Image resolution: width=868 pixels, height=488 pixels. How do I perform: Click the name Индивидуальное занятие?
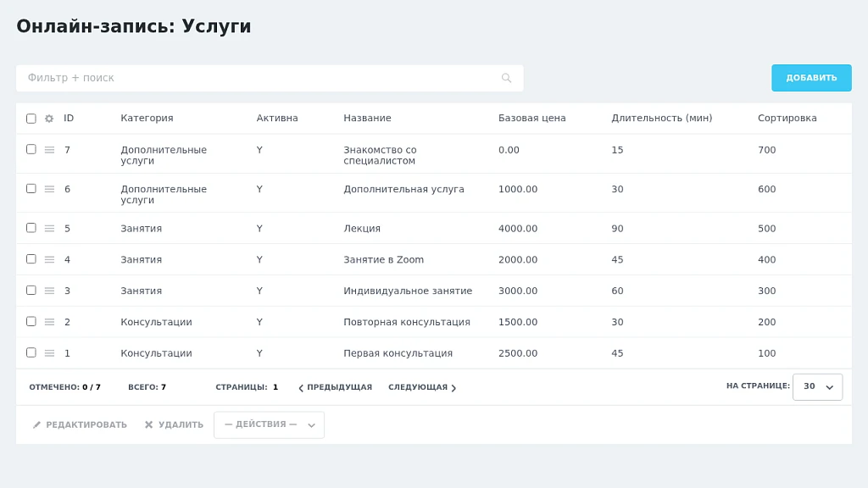[x=408, y=291]
